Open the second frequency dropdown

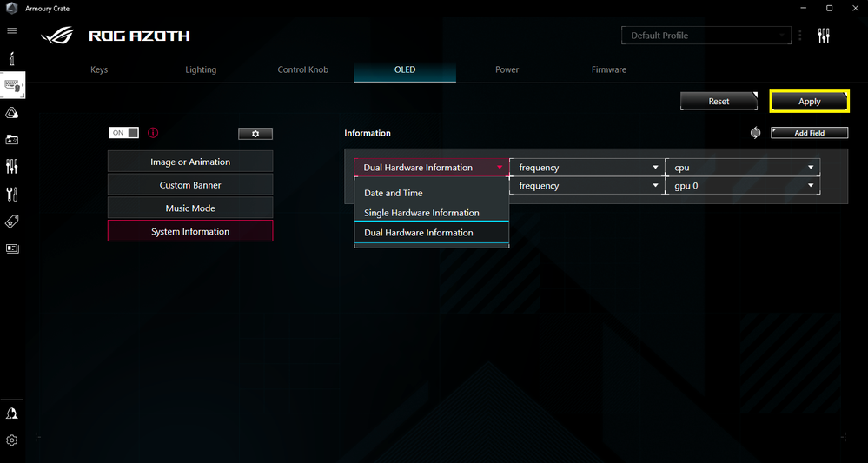coord(587,186)
